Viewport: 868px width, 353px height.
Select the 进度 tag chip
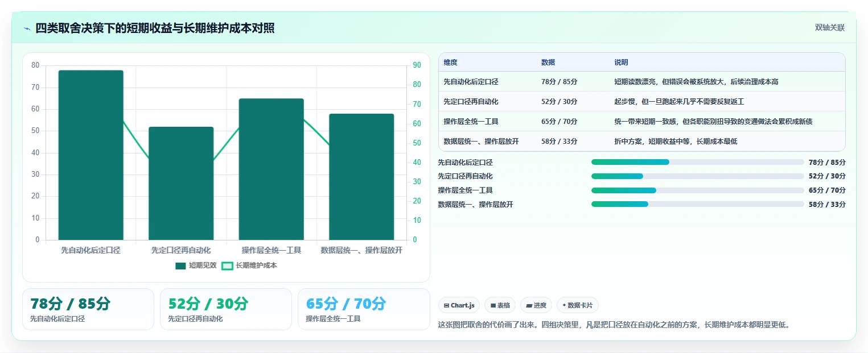(x=536, y=305)
